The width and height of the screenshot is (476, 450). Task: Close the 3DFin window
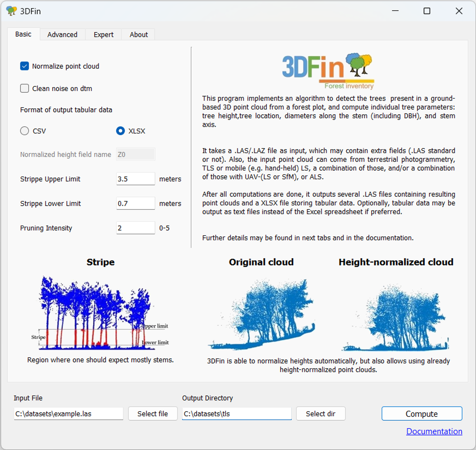[459, 11]
